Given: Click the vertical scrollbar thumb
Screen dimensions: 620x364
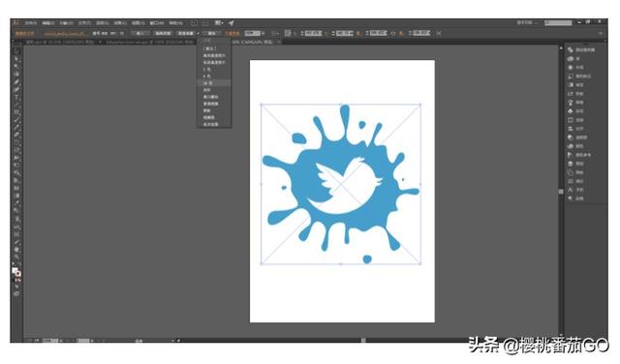Looking at the screenshot, I should tap(561, 192).
